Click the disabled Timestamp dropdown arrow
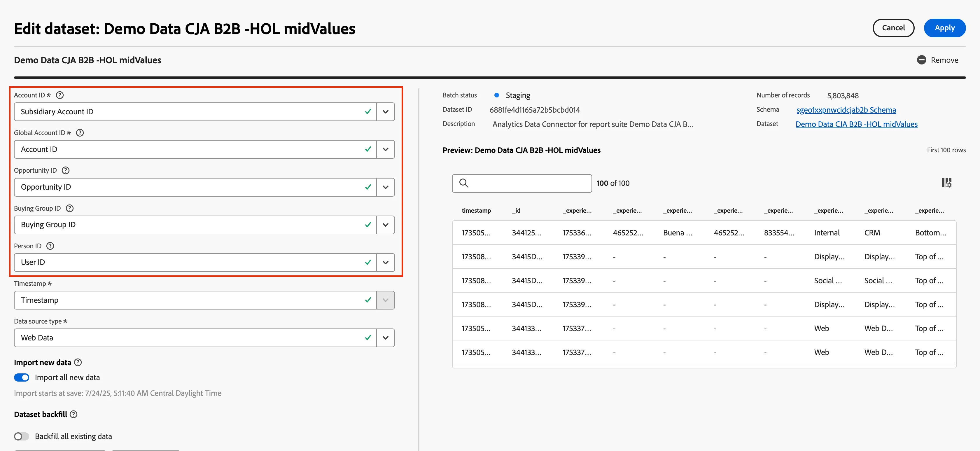 coord(385,300)
